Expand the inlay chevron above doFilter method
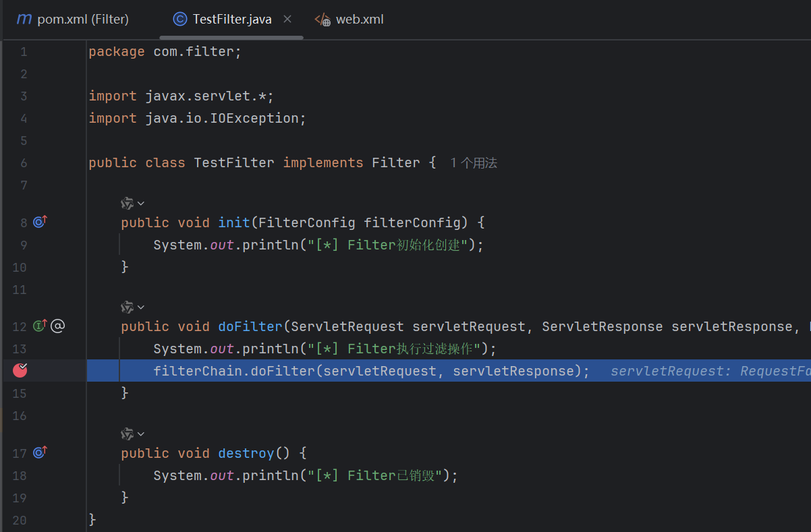 [141, 307]
